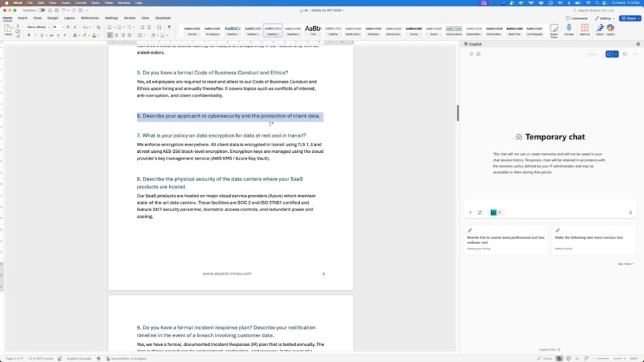Open the Tools menu in macOS menu bar
This screenshot has height=362, width=644.
click(95, 3)
